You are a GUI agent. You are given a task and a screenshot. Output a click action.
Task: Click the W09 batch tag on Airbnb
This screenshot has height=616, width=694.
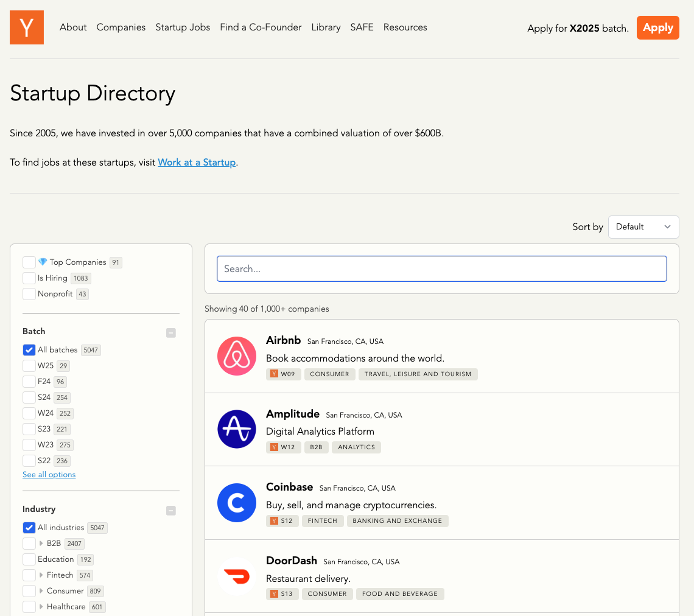[x=283, y=374]
